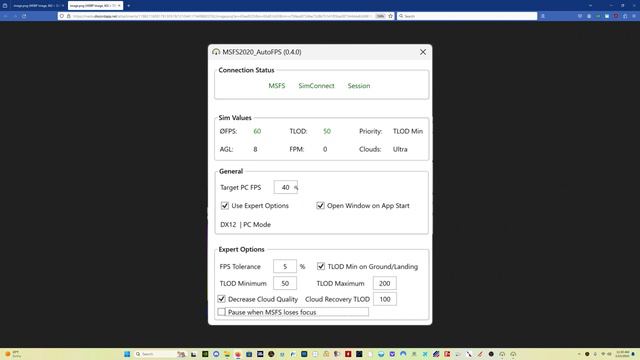Click the DX12 | PC Mode text
640x360 pixels.
[x=245, y=224]
